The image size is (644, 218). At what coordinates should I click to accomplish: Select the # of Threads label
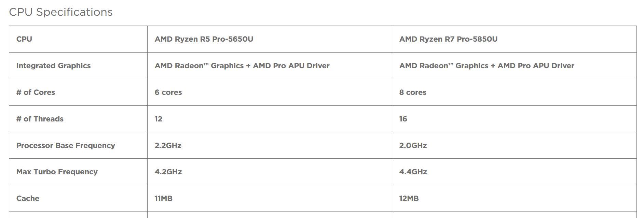(40, 119)
